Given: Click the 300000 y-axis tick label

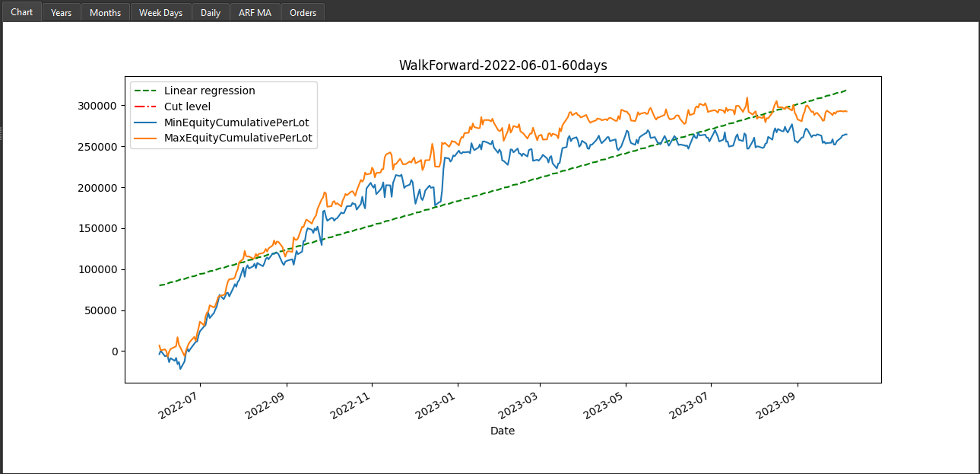Looking at the screenshot, I should (97, 106).
